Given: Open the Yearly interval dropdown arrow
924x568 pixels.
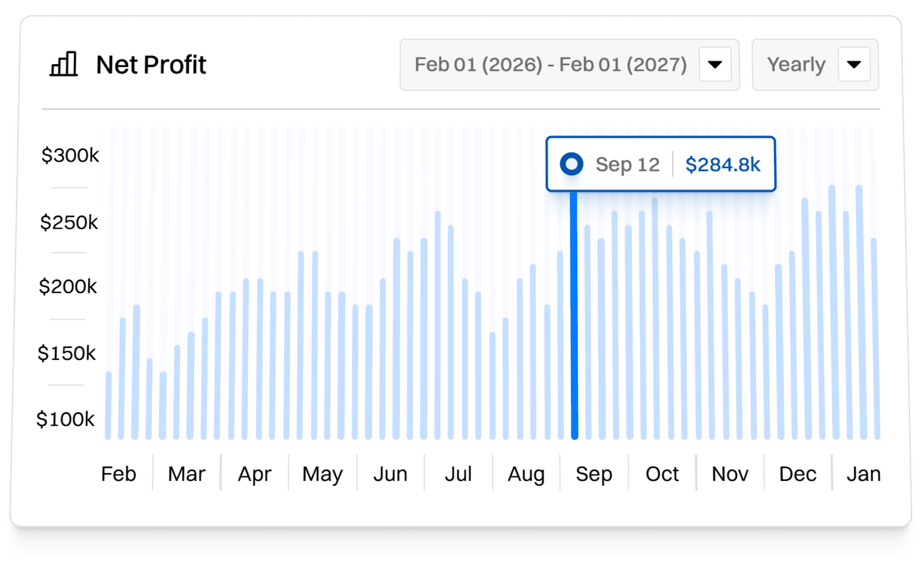Looking at the screenshot, I should pyautogui.click(x=854, y=64).
